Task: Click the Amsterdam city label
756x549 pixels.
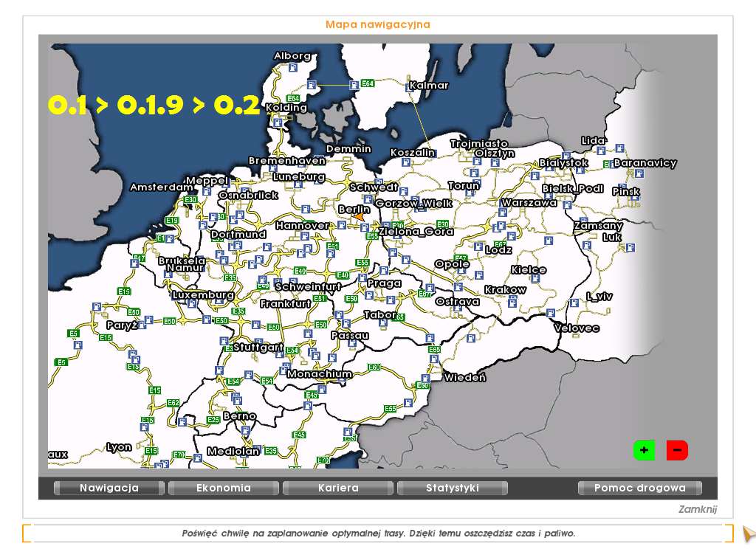Action: click(161, 187)
